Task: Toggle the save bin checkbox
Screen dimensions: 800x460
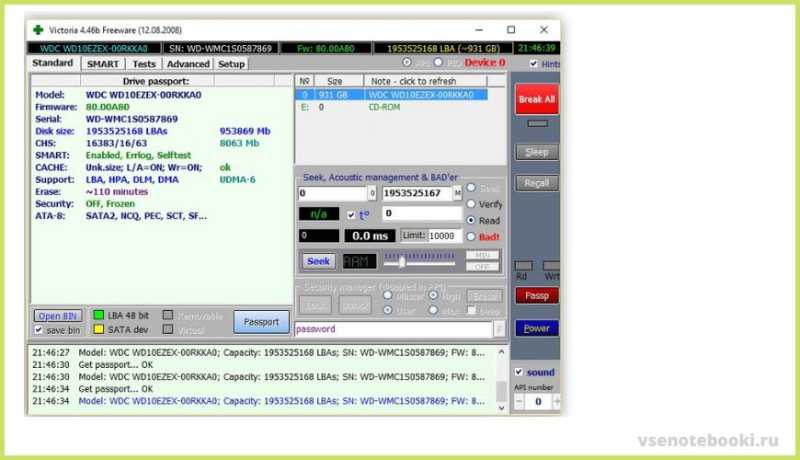Action: 39,330
